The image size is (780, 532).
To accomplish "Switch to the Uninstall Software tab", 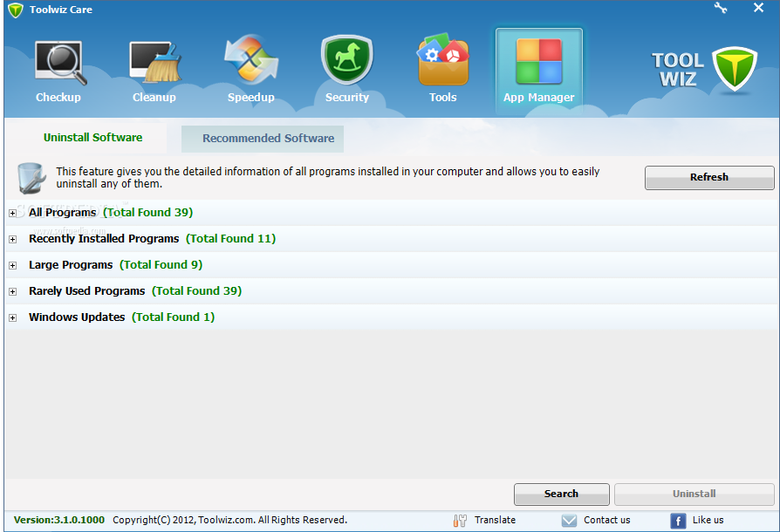I will pyautogui.click(x=92, y=138).
